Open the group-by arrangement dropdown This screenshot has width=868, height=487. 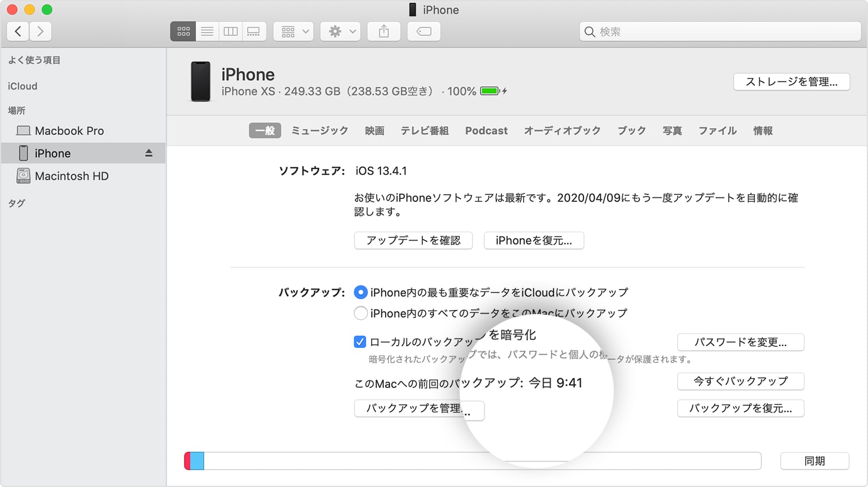[x=294, y=32]
